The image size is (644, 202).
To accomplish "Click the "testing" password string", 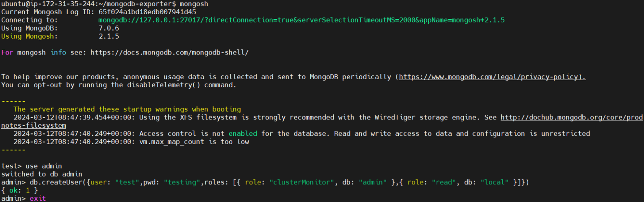I will pyautogui.click(x=182, y=182).
